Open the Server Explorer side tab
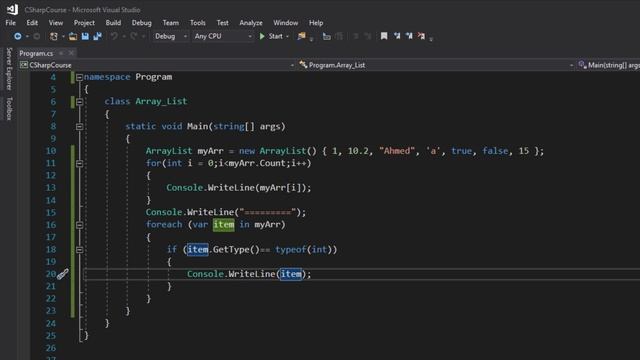This screenshot has height=360, width=640. pyautogui.click(x=9, y=69)
